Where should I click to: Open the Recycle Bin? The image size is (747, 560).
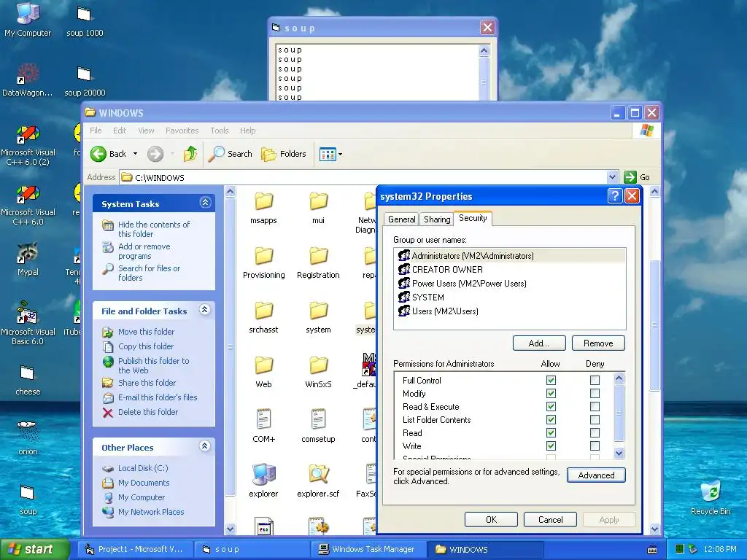711,497
